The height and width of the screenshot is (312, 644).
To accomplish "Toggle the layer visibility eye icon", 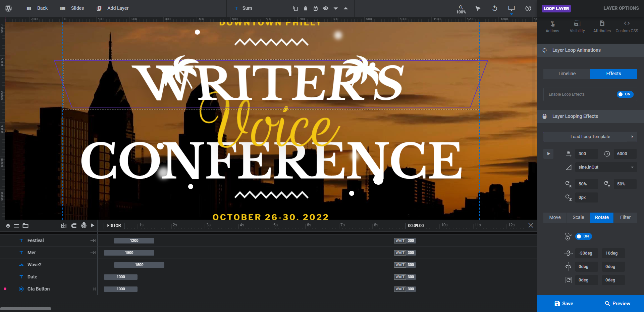I will tap(325, 8).
